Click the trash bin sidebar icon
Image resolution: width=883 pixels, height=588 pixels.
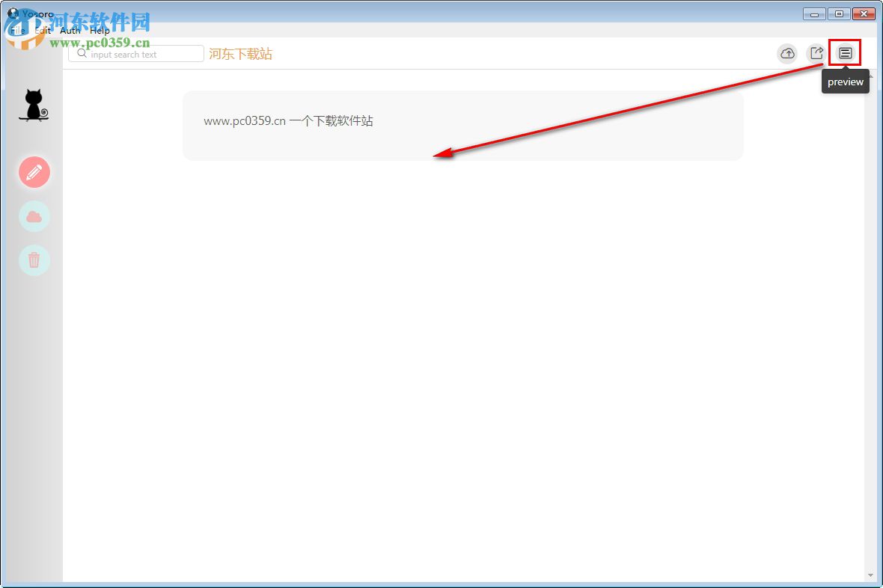(x=34, y=260)
